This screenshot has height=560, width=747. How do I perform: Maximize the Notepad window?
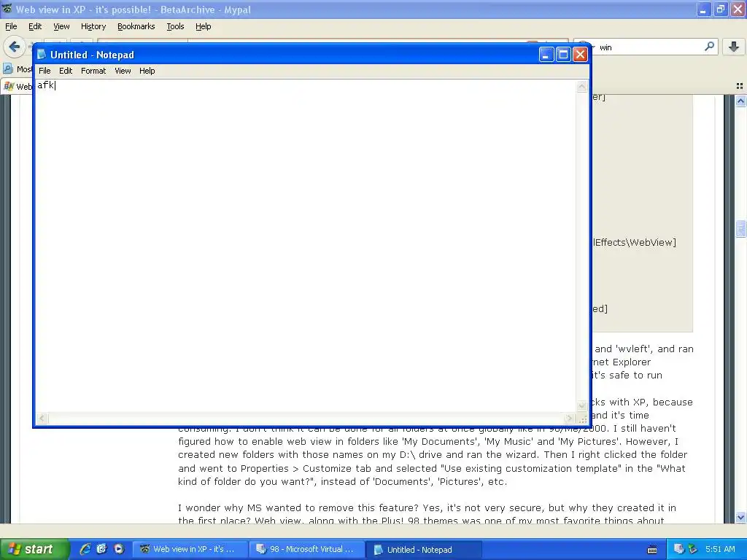click(x=563, y=55)
